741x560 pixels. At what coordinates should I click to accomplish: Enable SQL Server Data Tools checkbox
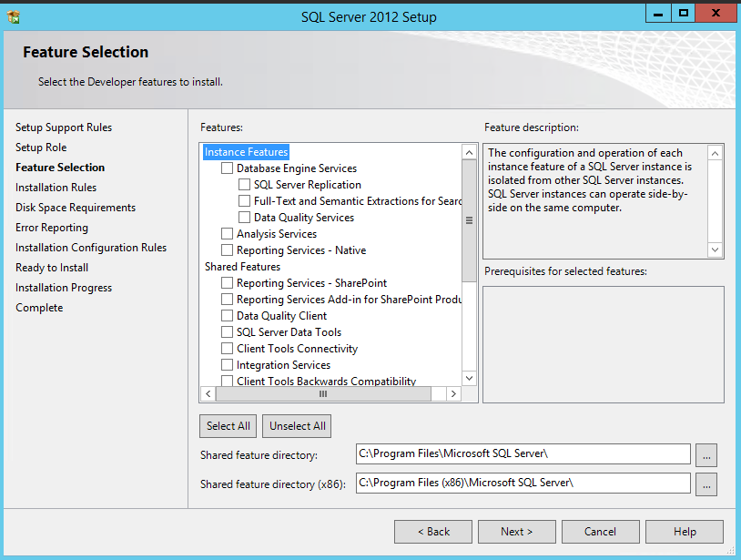227,331
